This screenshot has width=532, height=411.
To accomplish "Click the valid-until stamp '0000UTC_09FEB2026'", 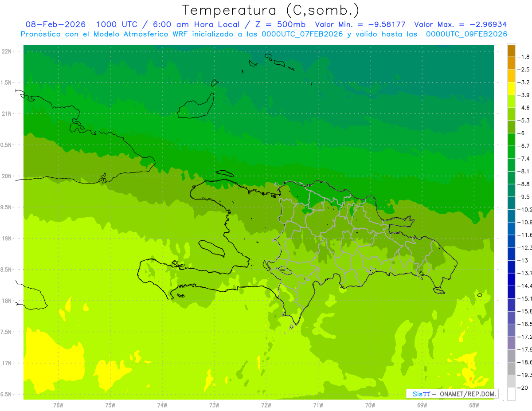I will (466, 34).
